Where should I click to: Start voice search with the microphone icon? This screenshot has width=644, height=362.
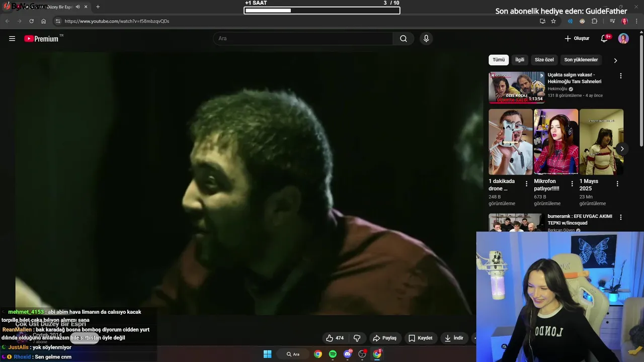pyautogui.click(x=426, y=39)
